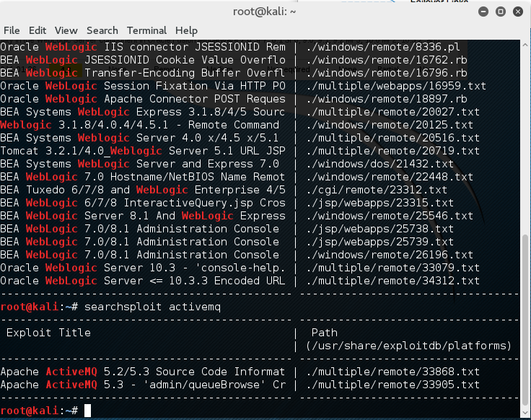Image resolution: width=531 pixels, height=420 pixels.
Task: Click 'Tomcat 3.2.1/4.0_Weblogic Server 5.1' title
Action: 143,151
